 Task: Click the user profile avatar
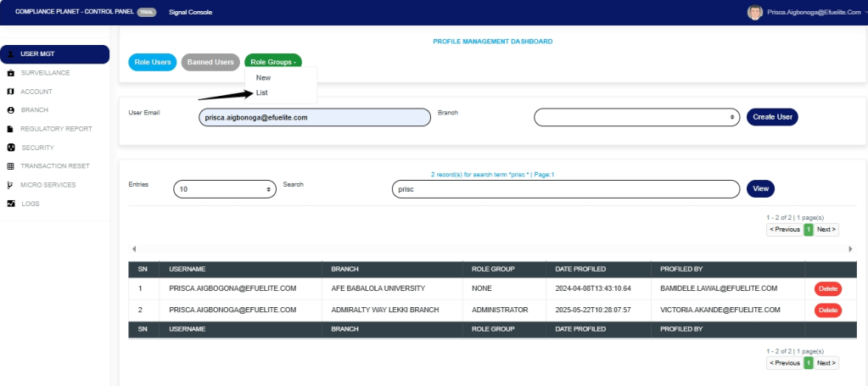coord(754,12)
